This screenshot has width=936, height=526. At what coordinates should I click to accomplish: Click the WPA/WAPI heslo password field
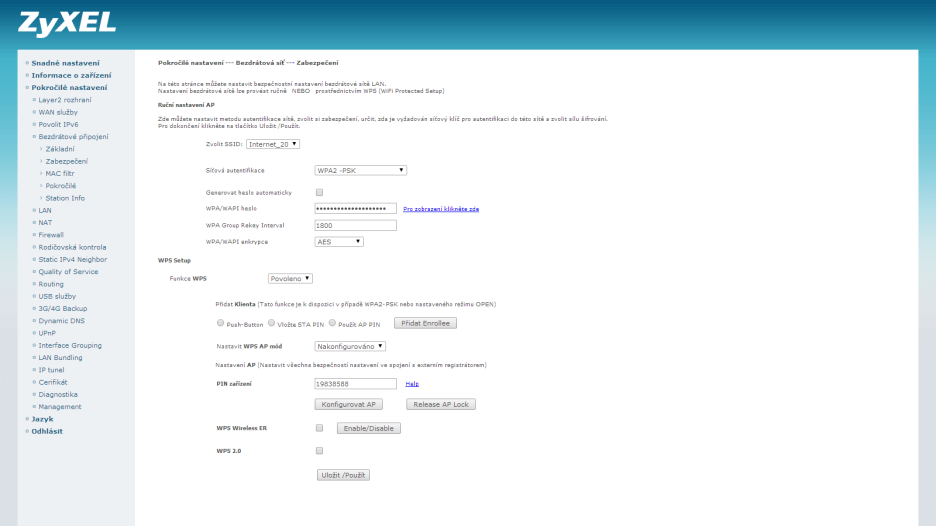coord(355,208)
